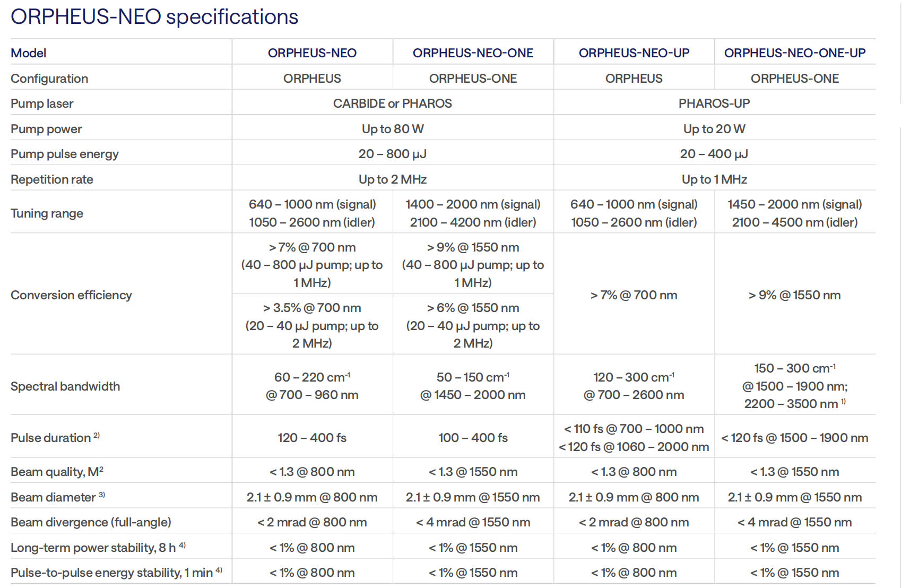Click the PHAROS-UP pump laser cell

[714, 103]
